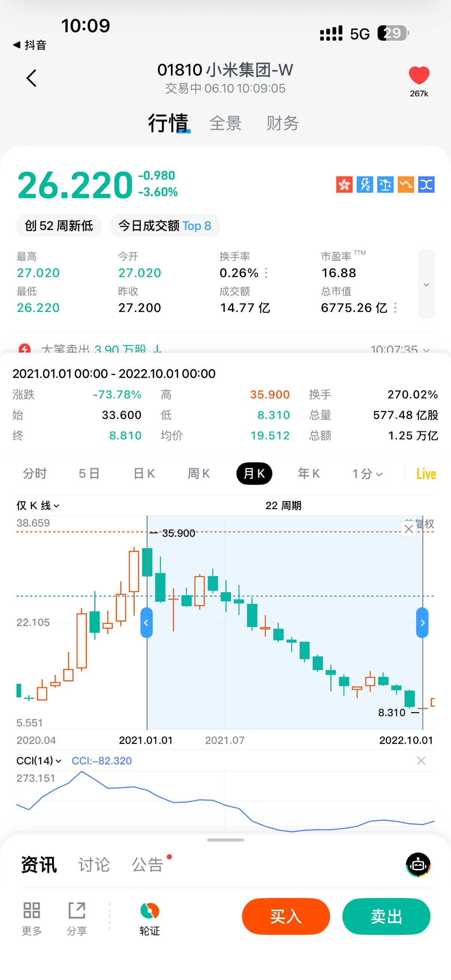Grab the right range selection handle
Viewport: 451px width, 980px height.
[x=422, y=622]
